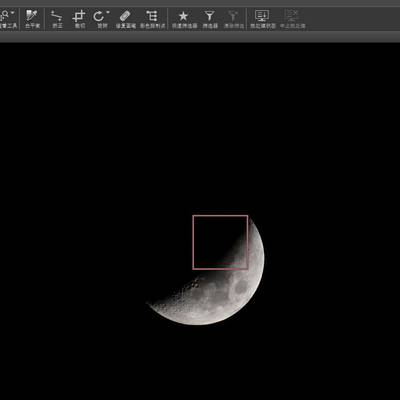
Task: Select the color control point tool
Action: [x=152, y=16]
